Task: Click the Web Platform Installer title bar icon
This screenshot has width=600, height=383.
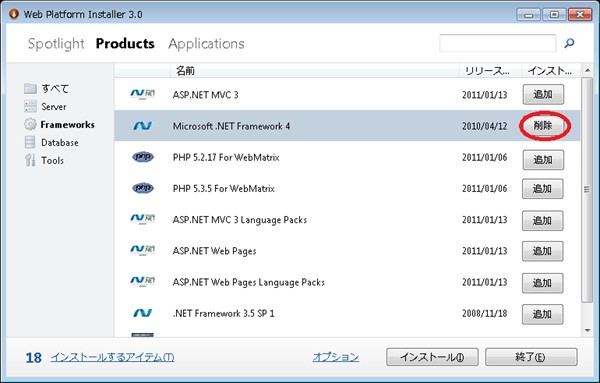Action: pos(14,14)
